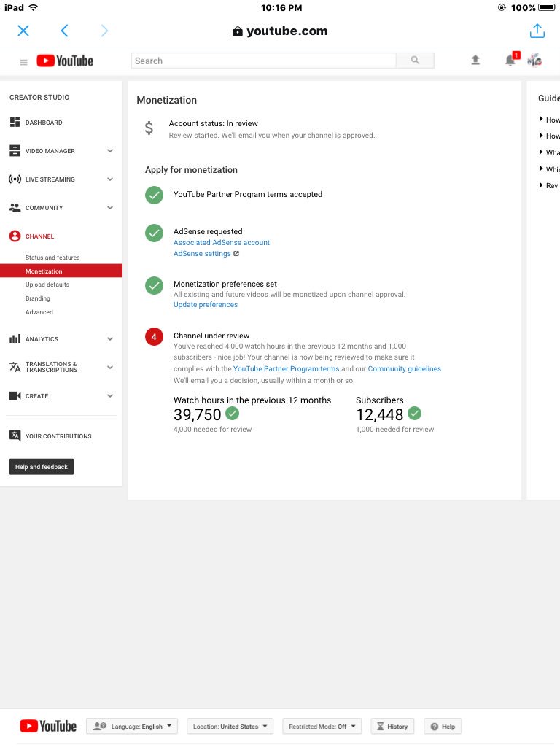
Task: Click the Analytics bar chart icon
Action: click(x=15, y=338)
